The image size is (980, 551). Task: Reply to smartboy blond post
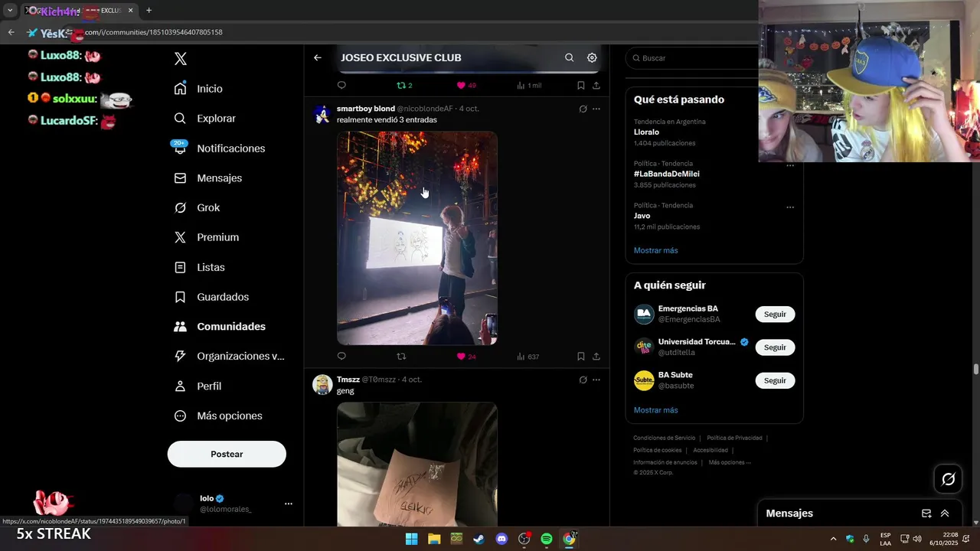[x=341, y=357]
